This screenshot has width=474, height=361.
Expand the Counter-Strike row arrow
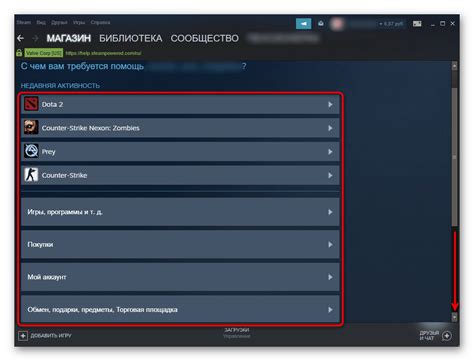point(330,175)
